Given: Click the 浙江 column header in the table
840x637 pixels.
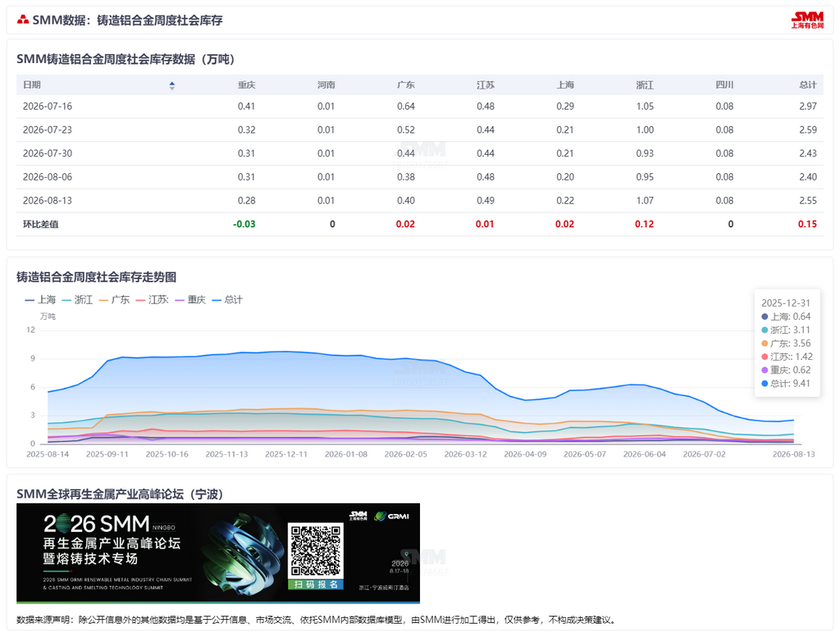Looking at the screenshot, I should click(645, 84).
